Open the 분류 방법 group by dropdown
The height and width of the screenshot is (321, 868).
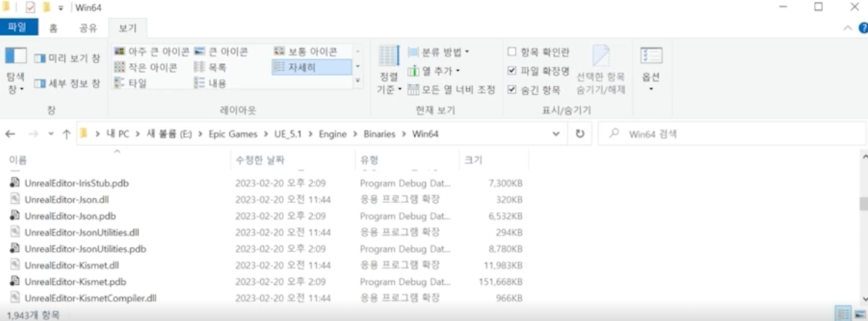(x=438, y=52)
